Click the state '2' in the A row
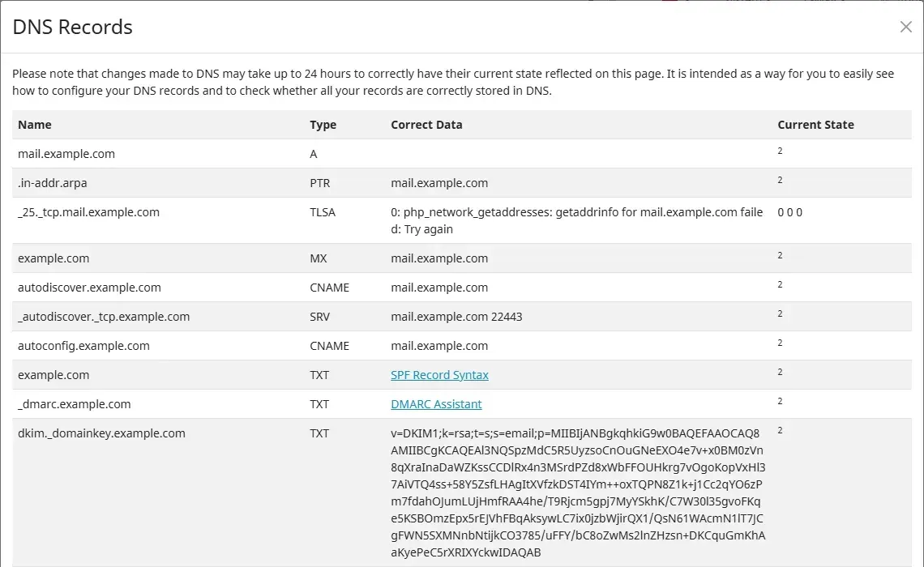The image size is (924, 567). coord(781,151)
